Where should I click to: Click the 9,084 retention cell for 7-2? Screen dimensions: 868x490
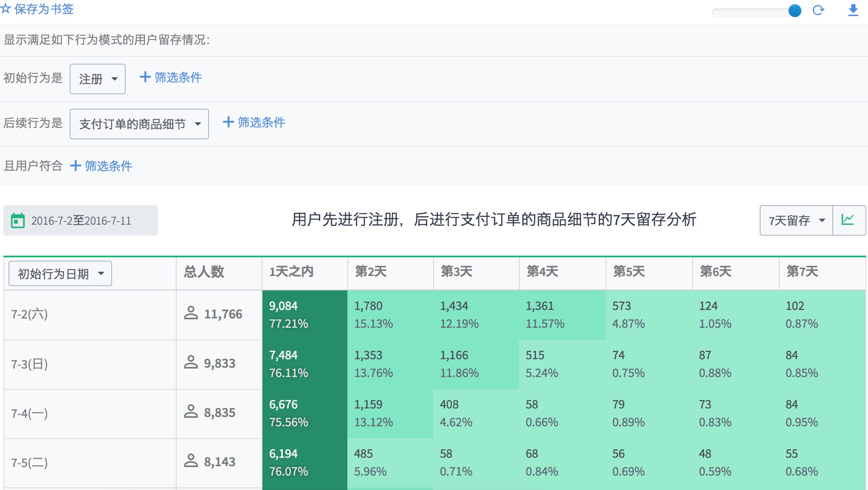(305, 315)
